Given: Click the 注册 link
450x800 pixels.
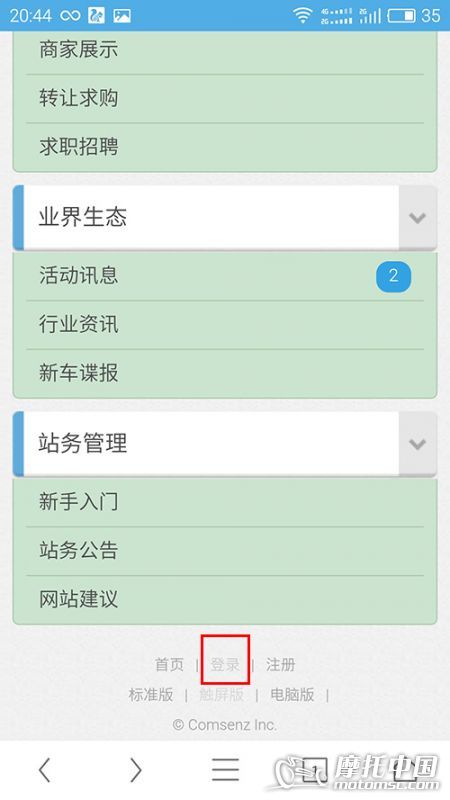Looking at the screenshot, I should [x=281, y=664].
